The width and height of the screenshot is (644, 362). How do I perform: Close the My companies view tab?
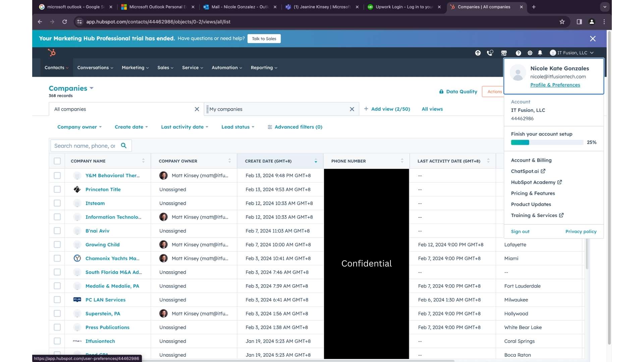(x=352, y=109)
